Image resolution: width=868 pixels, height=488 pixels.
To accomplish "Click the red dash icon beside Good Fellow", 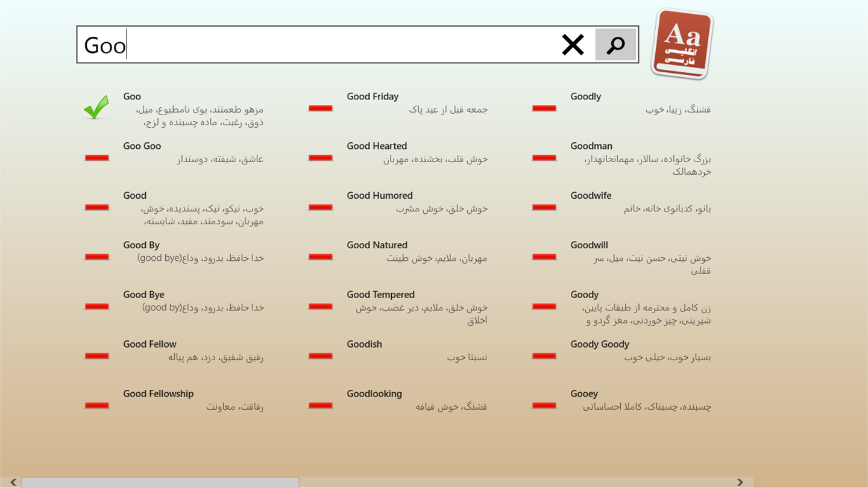I will click(x=97, y=355).
